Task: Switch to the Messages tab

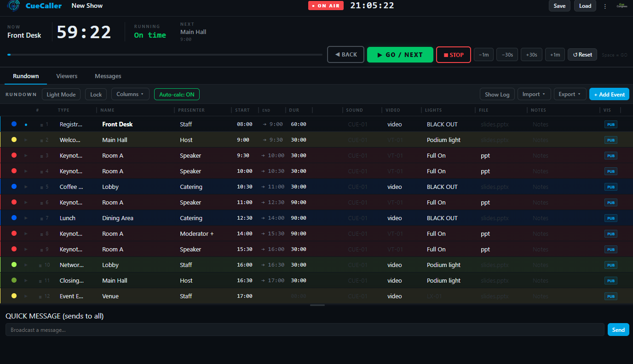Action: pyautogui.click(x=108, y=76)
